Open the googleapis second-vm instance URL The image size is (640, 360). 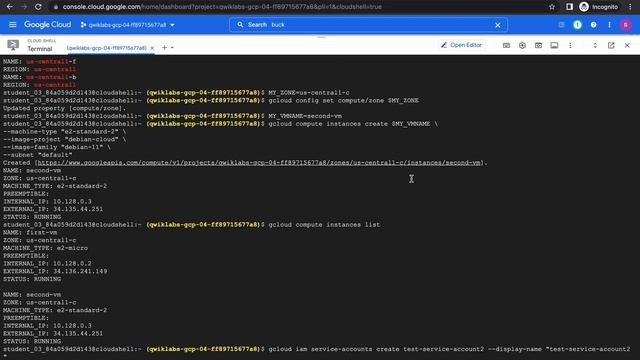pos(259,163)
